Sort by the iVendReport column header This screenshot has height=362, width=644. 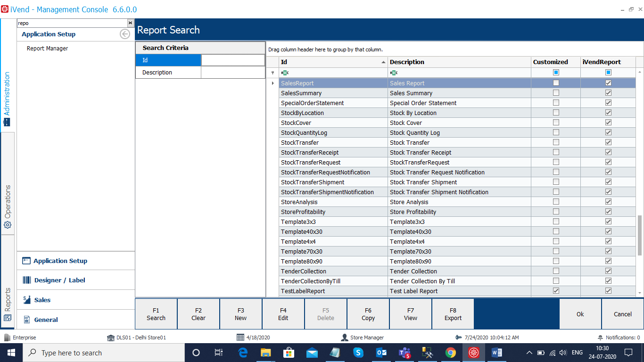608,62
